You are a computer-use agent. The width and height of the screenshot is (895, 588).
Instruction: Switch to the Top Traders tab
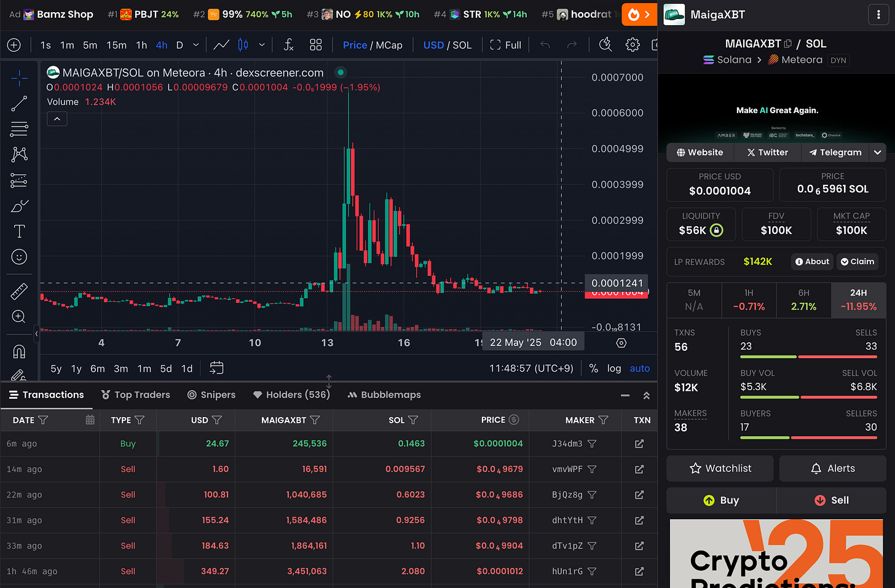tap(135, 395)
